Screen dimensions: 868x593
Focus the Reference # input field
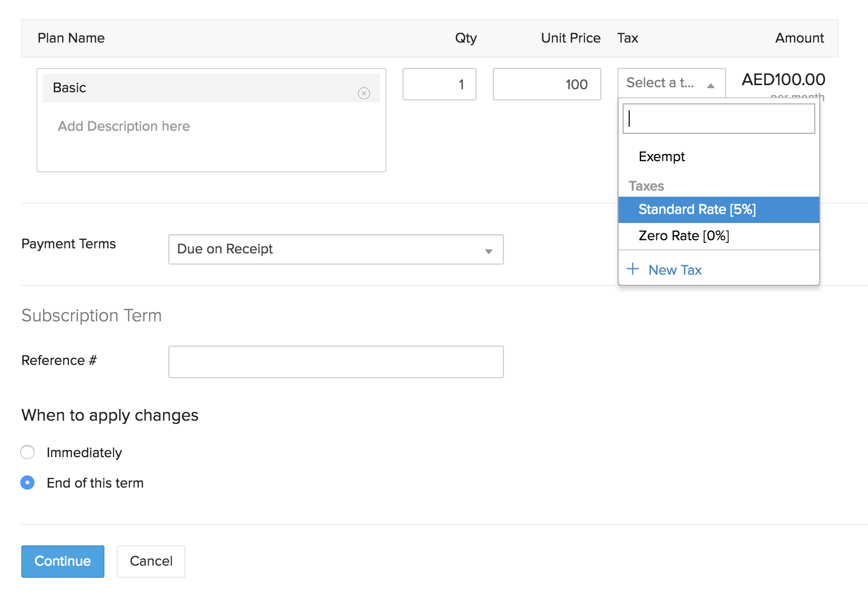pyautogui.click(x=336, y=361)
